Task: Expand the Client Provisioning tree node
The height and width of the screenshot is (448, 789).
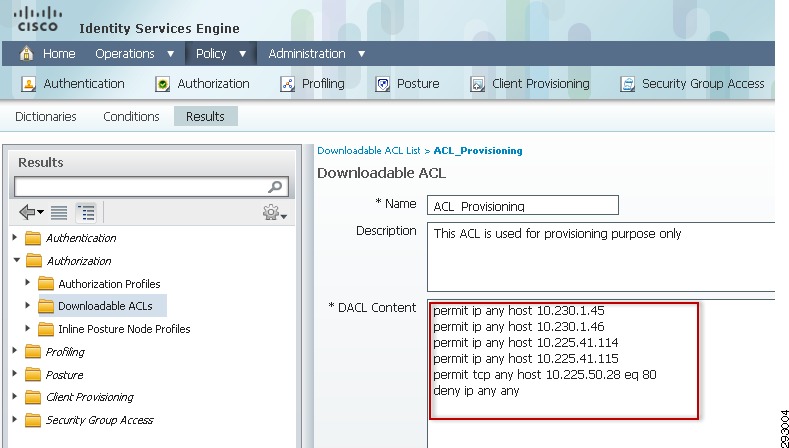Action: (15, 396)
